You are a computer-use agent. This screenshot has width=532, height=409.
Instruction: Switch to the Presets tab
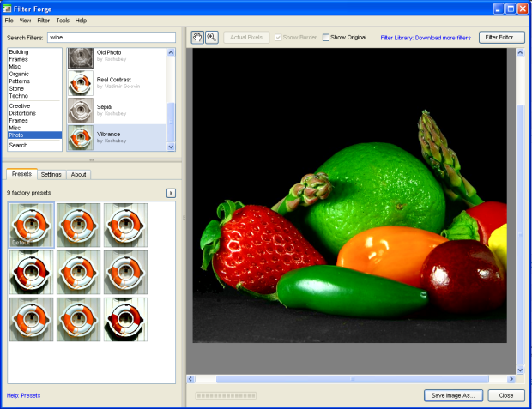tap(21, 174)
